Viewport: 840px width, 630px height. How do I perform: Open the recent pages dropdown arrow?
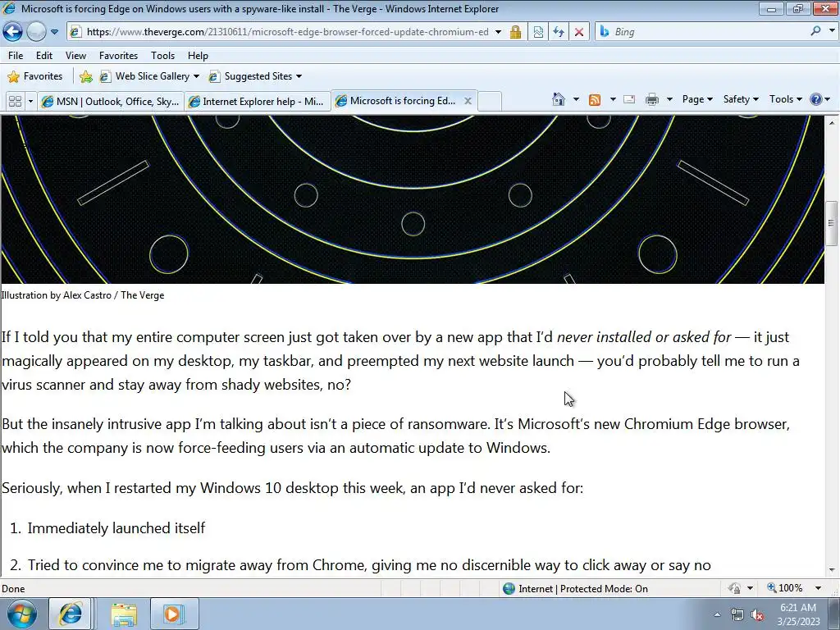(54, 32)
